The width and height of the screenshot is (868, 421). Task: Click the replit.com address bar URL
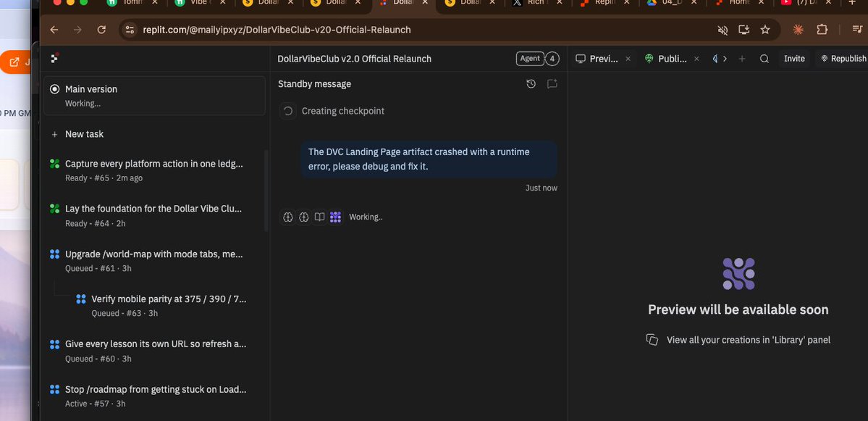coord(277,30)
